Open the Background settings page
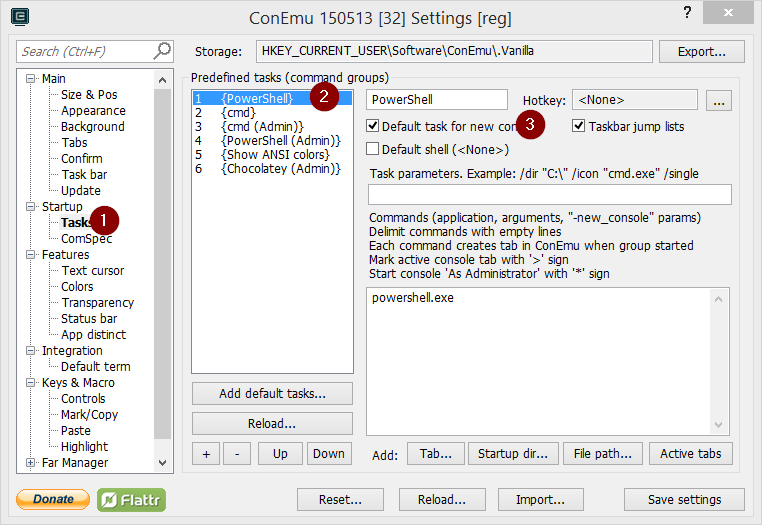The image size is (762, 525). (93, 126)
